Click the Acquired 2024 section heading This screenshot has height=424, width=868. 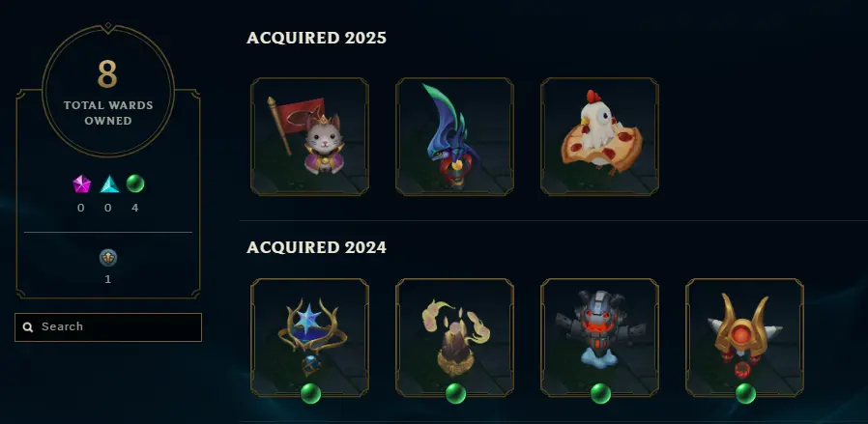[316, 247]
